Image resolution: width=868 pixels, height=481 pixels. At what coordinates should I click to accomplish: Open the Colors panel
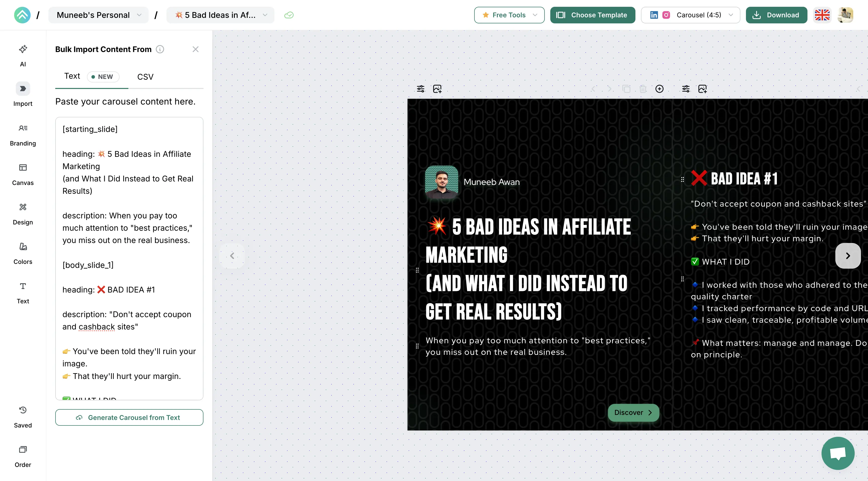point(23,253)
